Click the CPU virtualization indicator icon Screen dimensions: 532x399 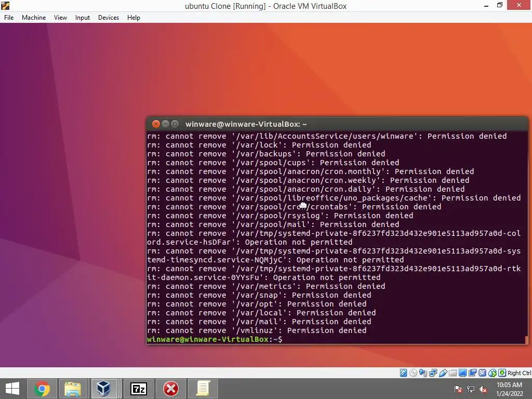pos(483,373)
